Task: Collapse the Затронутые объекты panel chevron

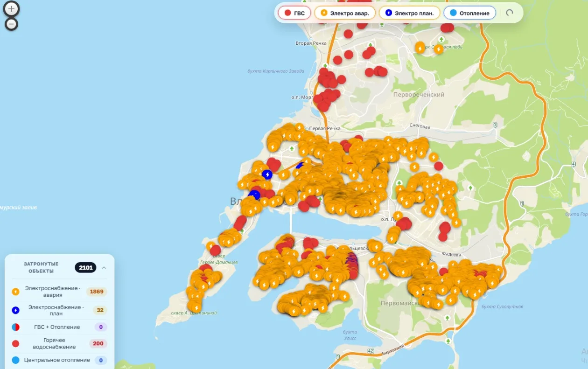Action: pyautogui.click(x=104, y=268)
